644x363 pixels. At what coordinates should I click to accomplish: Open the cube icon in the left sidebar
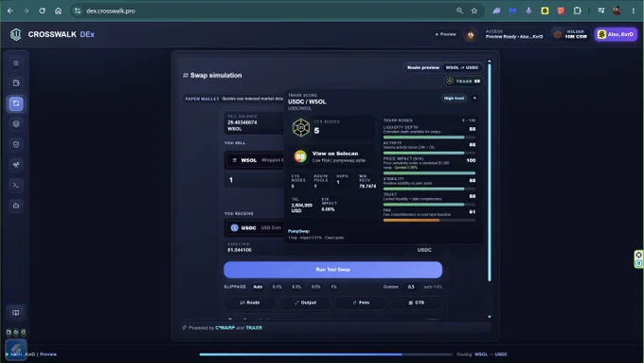pyautogui.click(x=16, y=124)
